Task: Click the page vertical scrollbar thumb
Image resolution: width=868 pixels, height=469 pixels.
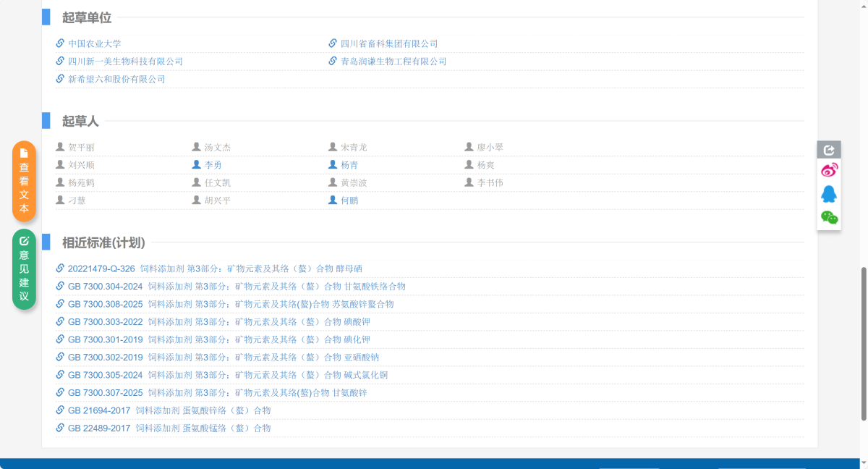Action: click(863, 344)
